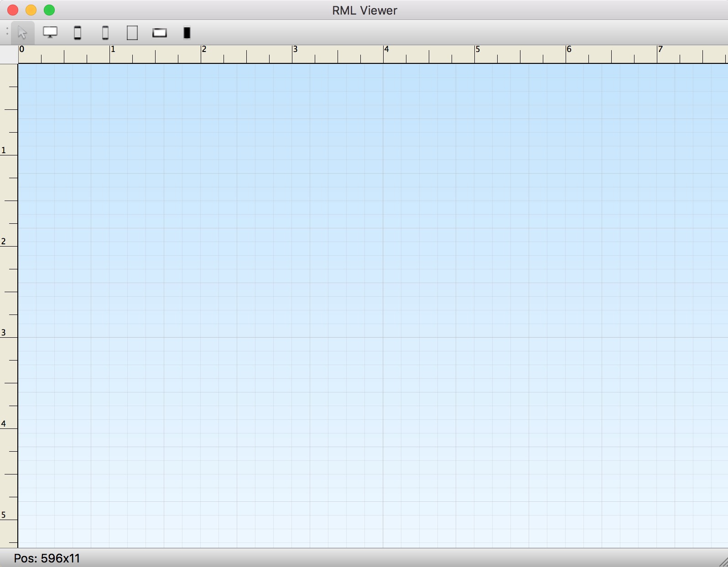Viewport: 728px width, 567px height.
Task: Click the RML Viewer window title
Action: coord(364,10)
